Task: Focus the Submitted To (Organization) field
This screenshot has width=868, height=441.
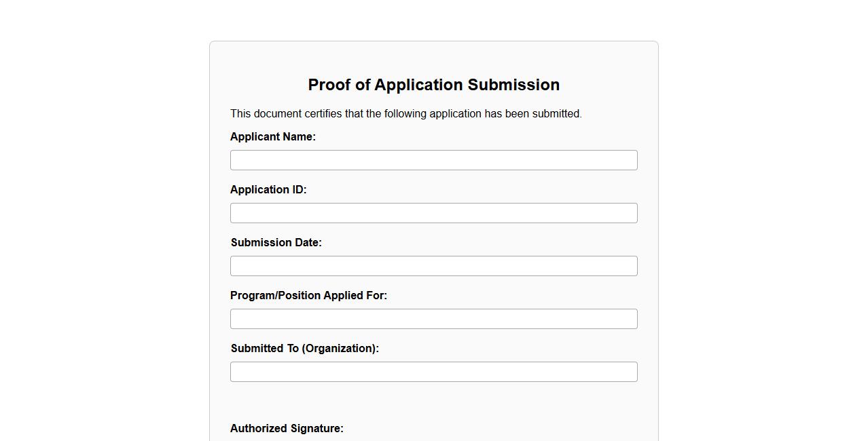Action: coord(433,372)
